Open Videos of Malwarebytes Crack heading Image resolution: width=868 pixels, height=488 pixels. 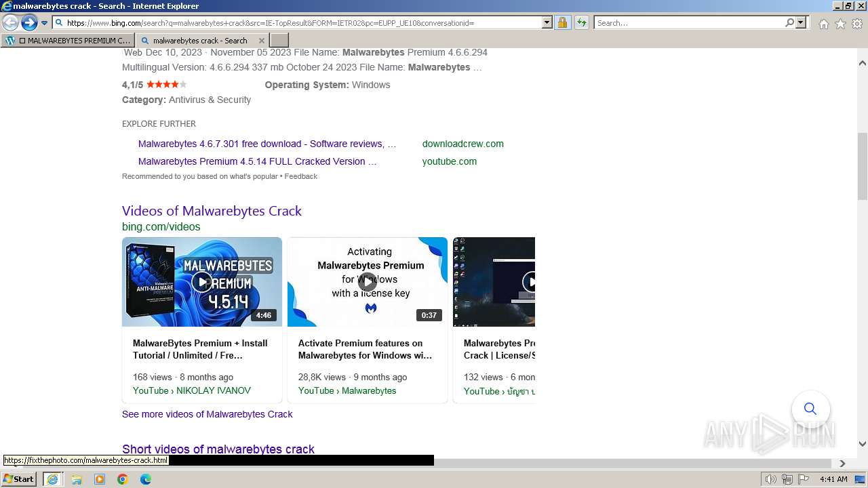tap(212, 211)
